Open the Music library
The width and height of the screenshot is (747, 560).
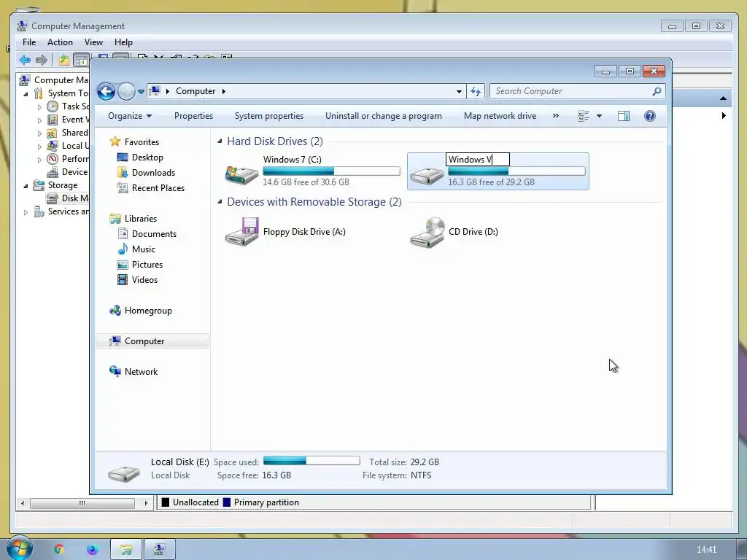tap(144, 249)
